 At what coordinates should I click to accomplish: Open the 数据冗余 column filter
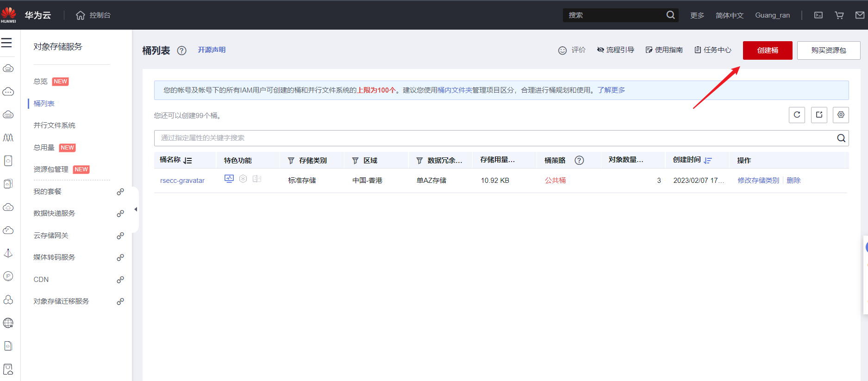[419, 161]
